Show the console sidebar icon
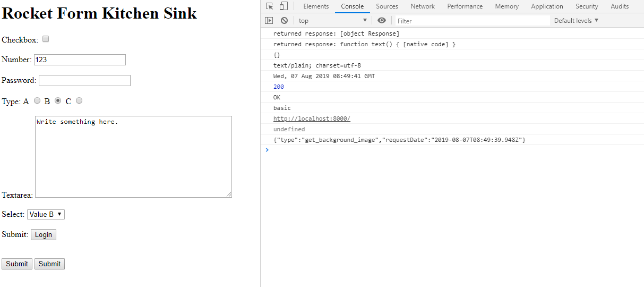Image resolution: width=644 pixels, height=287 pixels. click(269, 21)
